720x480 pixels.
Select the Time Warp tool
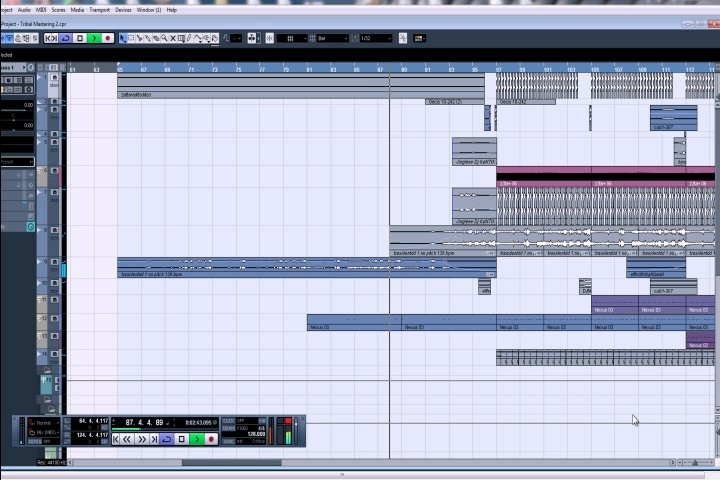tap(182, 39)
